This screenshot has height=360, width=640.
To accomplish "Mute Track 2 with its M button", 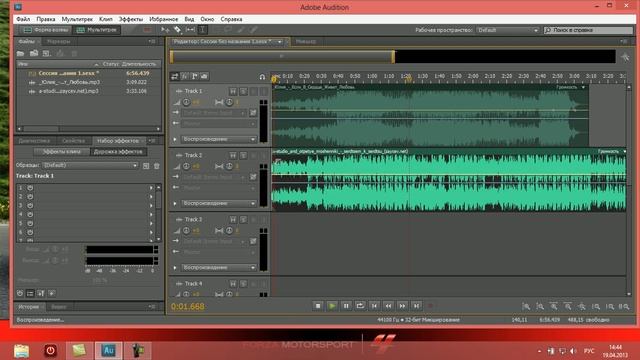I will tap(233, 155).
